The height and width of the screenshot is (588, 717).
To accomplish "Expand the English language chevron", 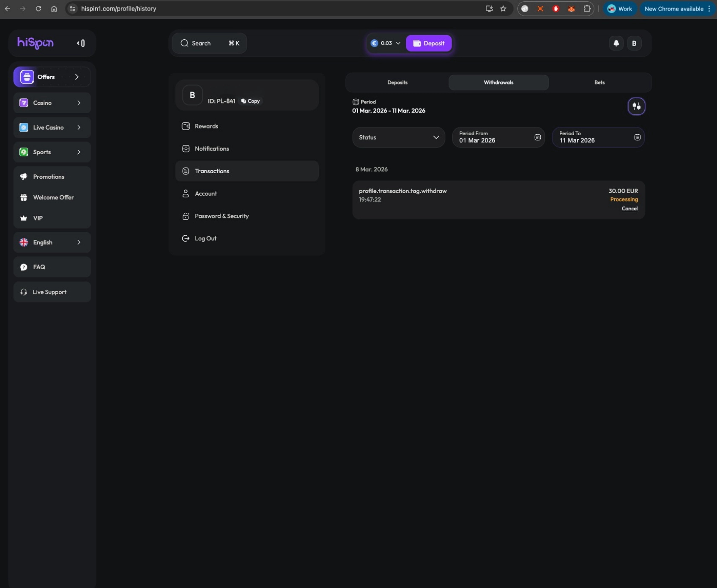I will [79, 242].
